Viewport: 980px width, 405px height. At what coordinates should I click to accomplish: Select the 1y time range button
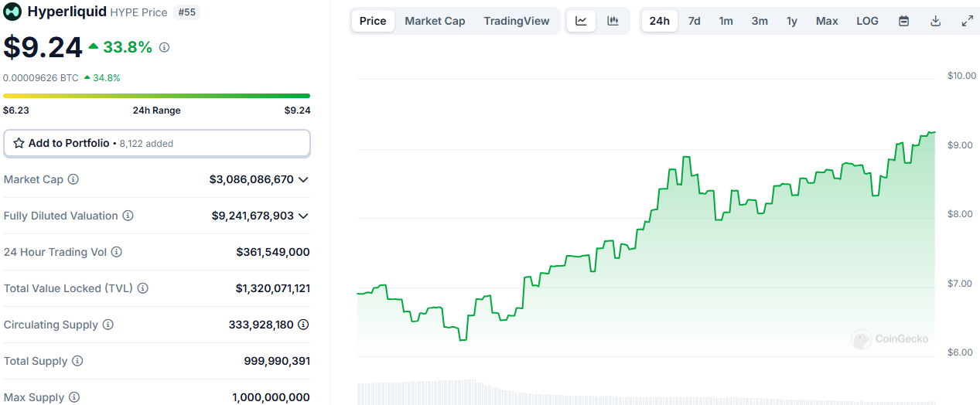coord(791,21)
